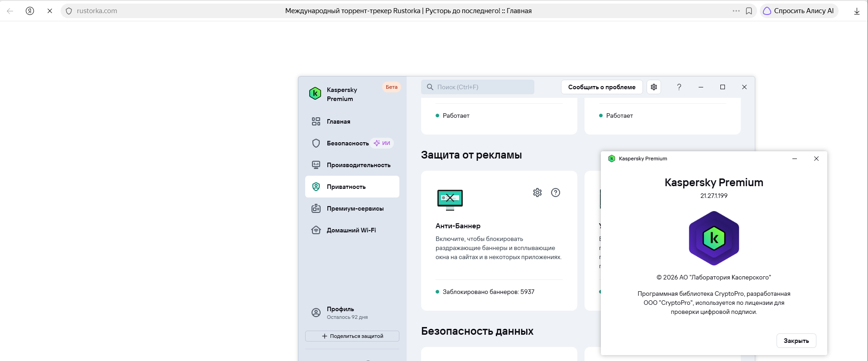Click the Сообщить о проблеме button

click(602, 87)
